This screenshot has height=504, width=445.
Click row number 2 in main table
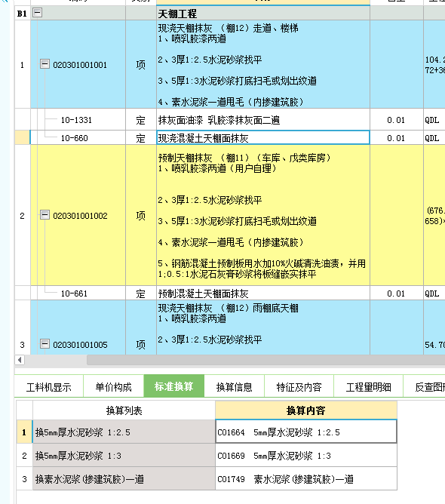pos(22,215)
